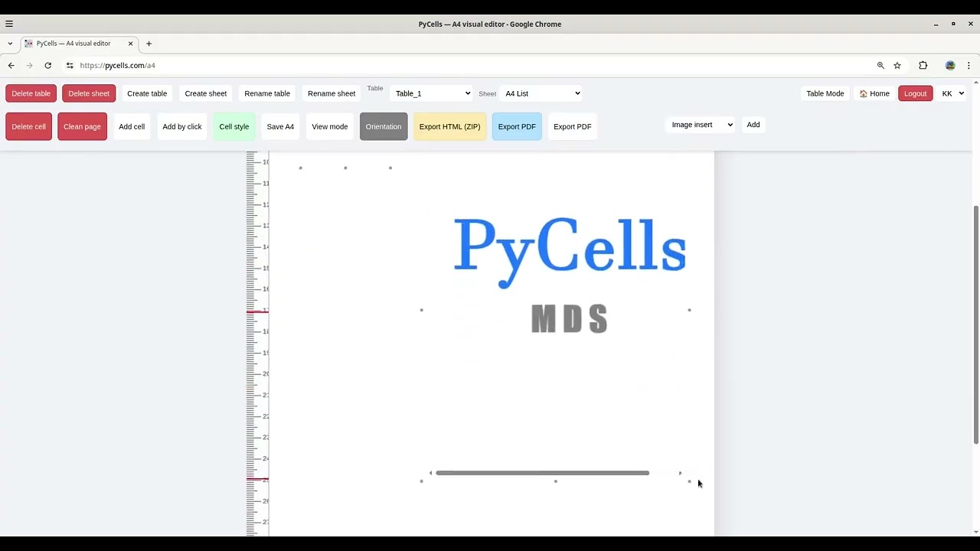Click Delete table button

[31, 93]
